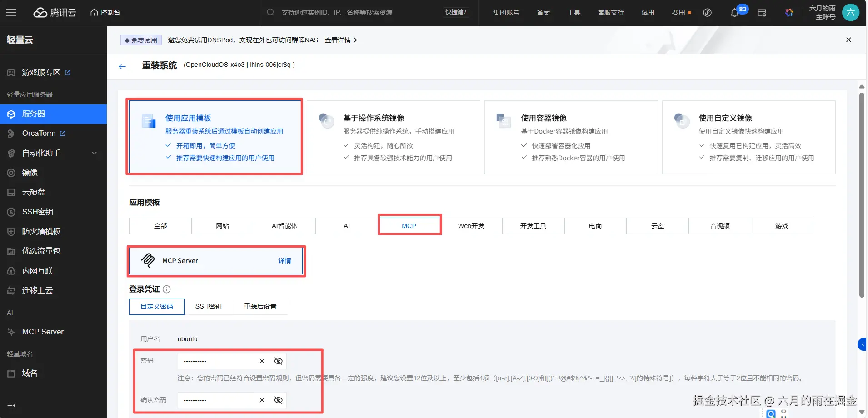Open the notifications bell with badge 83
868x418 pixels.
coord(734,13)
